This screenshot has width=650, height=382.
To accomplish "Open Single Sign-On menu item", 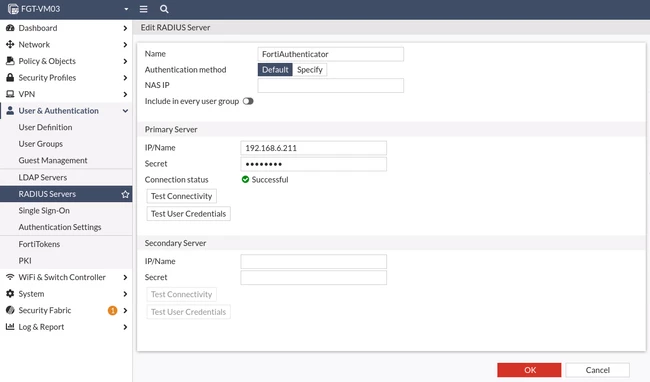I will pos(66,210).
